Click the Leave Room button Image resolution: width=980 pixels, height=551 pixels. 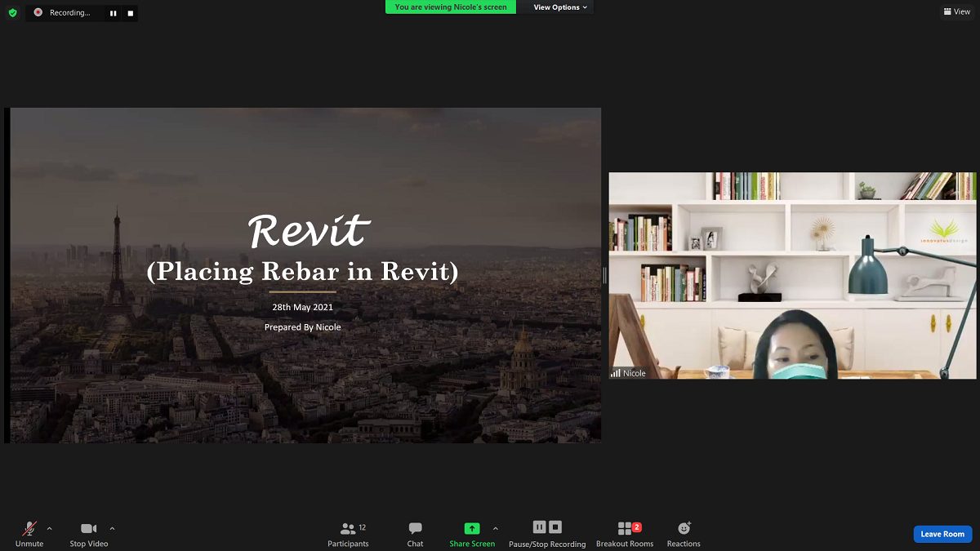click(x=942, y=534)
